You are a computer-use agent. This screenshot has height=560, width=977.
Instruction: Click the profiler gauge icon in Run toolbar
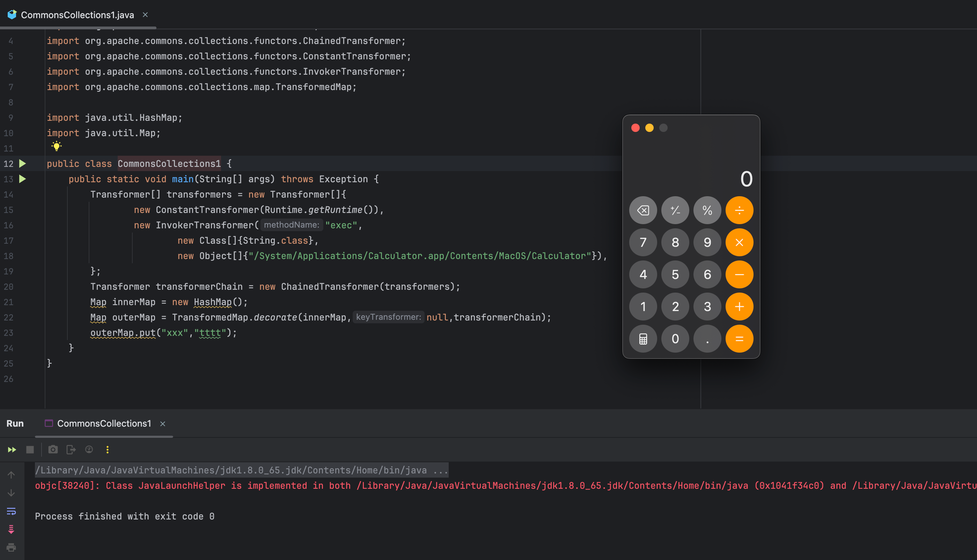[89, 450]
